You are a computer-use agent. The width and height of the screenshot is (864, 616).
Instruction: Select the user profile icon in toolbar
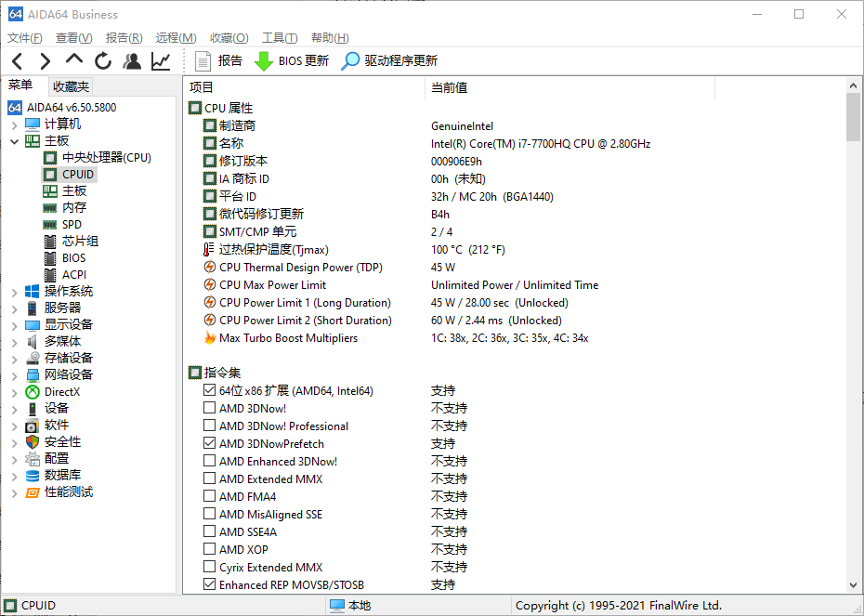click(131, 61)
